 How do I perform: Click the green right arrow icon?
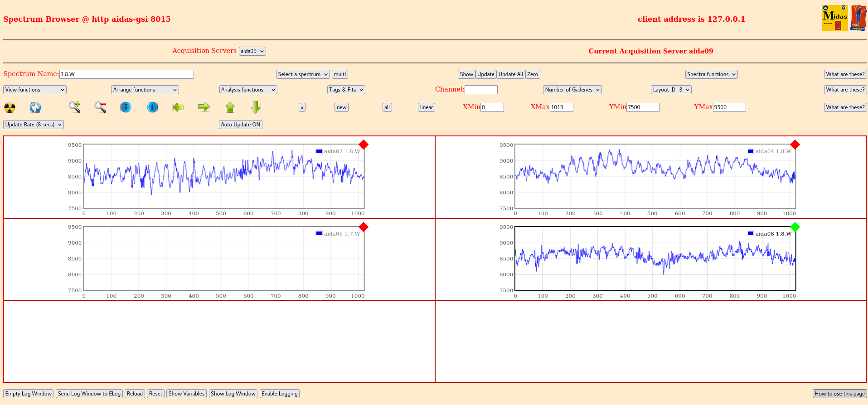pyautogui.click(x=204, y=107)
